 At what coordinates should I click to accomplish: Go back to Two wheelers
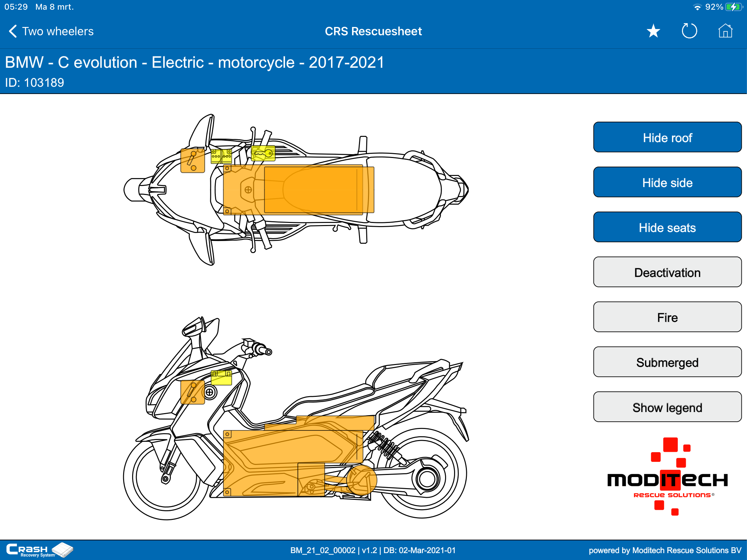pos(51,31)
